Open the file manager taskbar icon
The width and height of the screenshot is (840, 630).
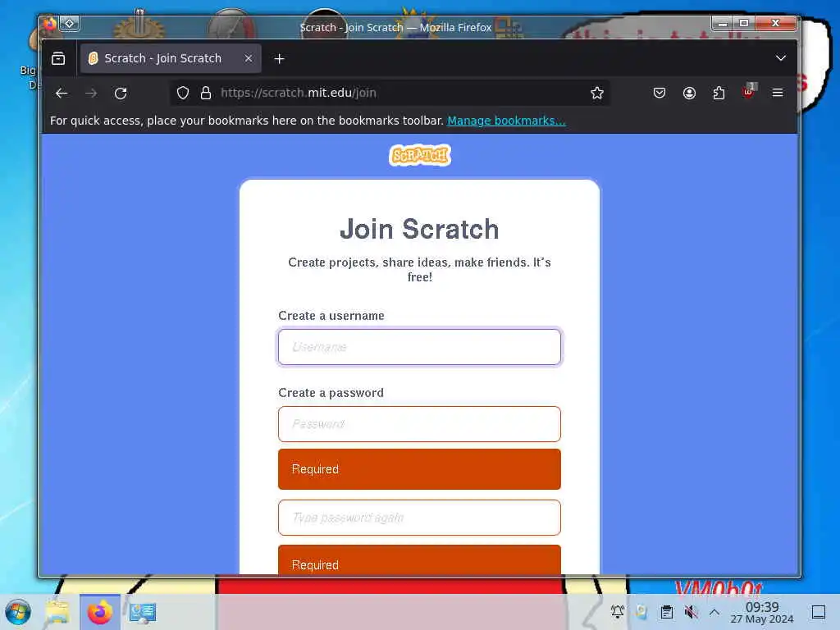[57, 612]
